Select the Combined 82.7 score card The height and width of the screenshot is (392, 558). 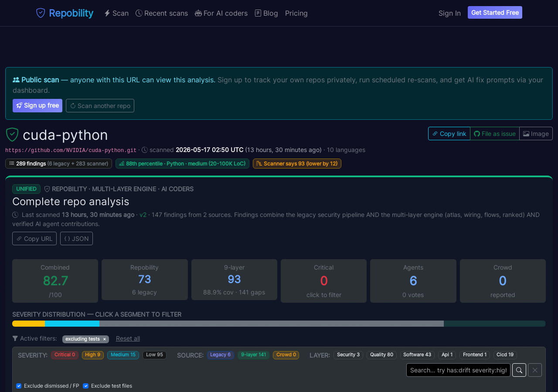click(55, 281)
